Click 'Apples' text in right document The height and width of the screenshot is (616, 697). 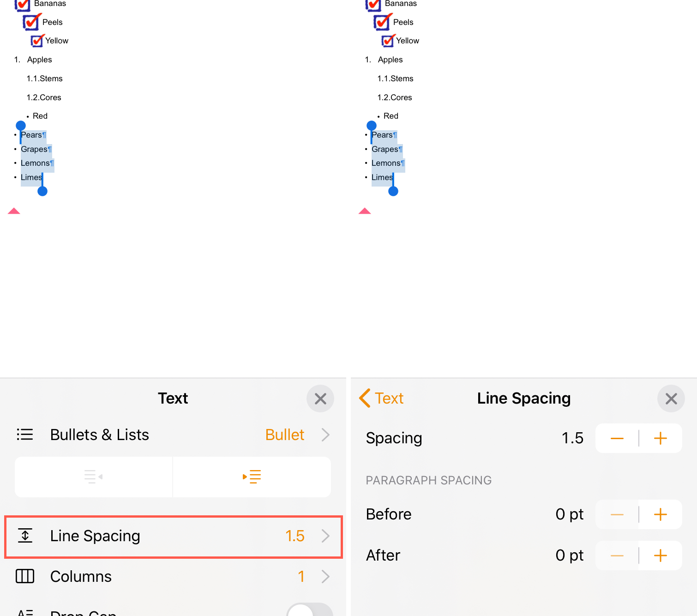(391, 60)
